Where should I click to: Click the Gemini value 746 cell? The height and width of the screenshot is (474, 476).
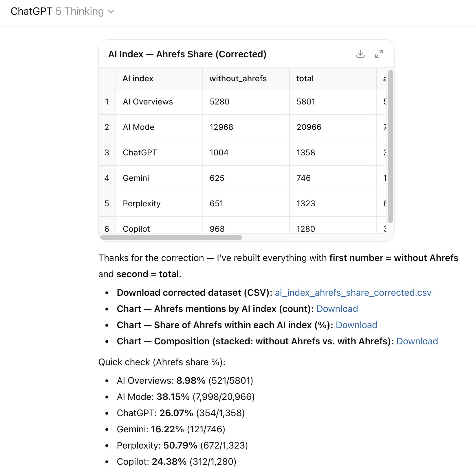303,178
